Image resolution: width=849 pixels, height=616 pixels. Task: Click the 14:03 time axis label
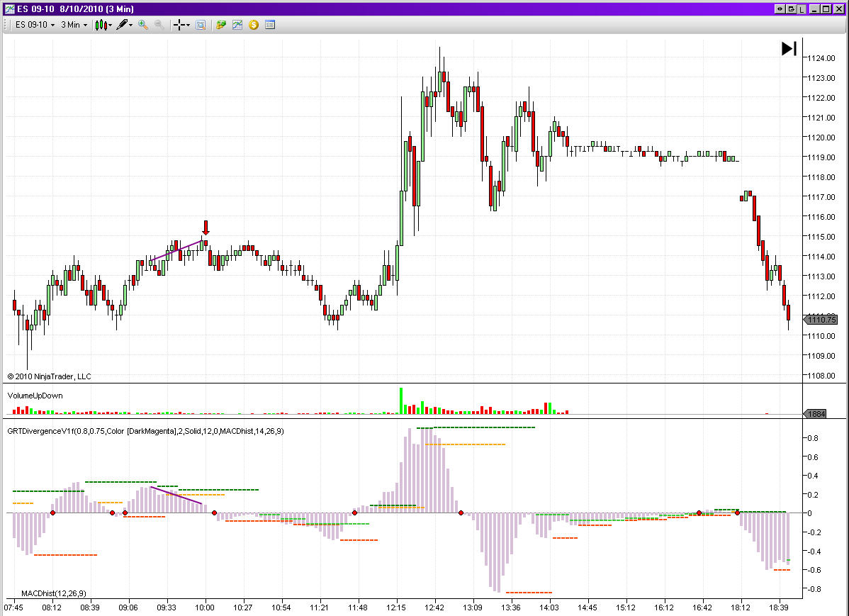point(549,607)
